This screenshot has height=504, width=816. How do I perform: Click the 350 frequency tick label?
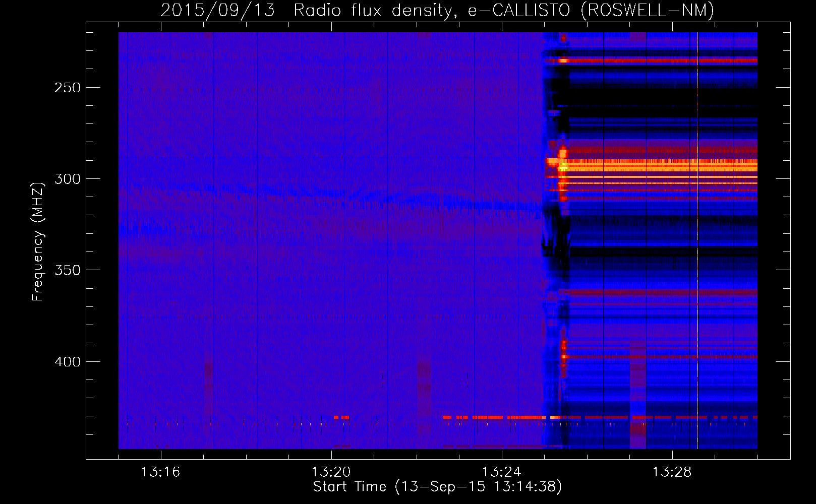[68, 270]
